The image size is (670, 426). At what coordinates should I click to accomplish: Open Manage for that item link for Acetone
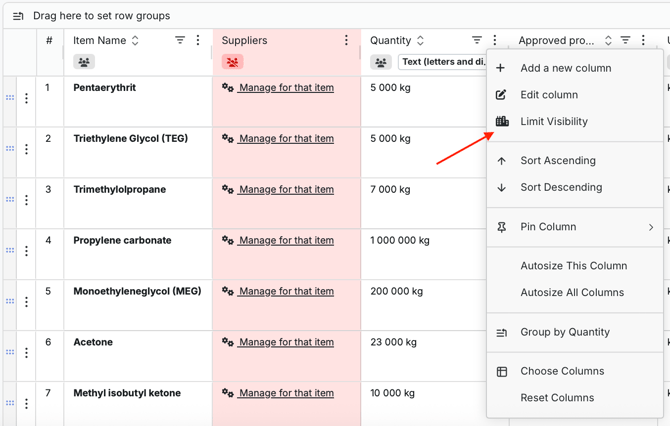coord(286,342)
